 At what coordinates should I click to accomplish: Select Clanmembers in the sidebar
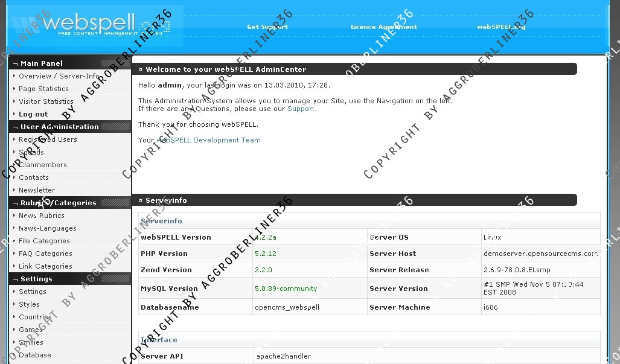[43, 165]
